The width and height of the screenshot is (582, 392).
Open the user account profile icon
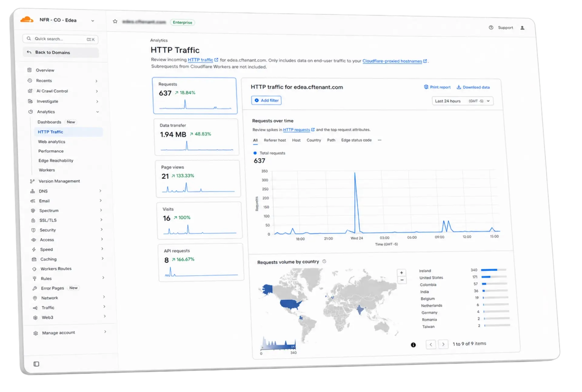pos(522,28)
